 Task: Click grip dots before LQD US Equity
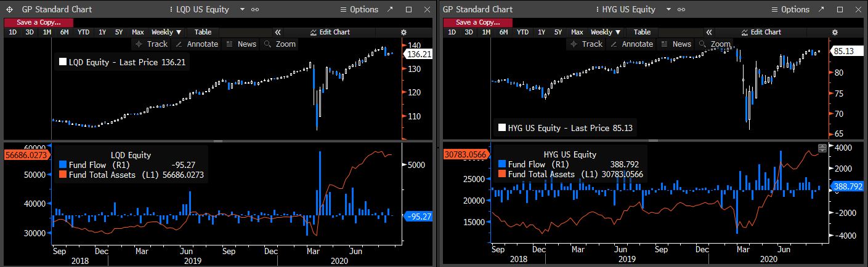point(170,9)
